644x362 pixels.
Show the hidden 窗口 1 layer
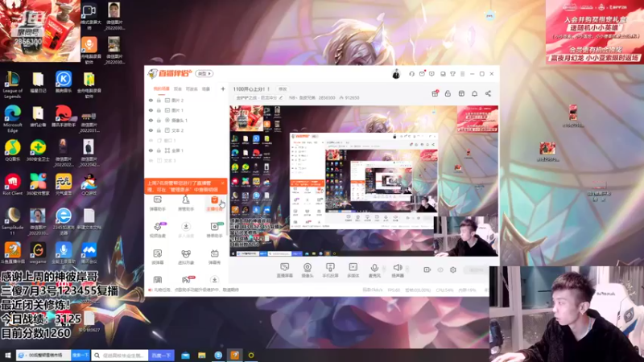[151, 140]
